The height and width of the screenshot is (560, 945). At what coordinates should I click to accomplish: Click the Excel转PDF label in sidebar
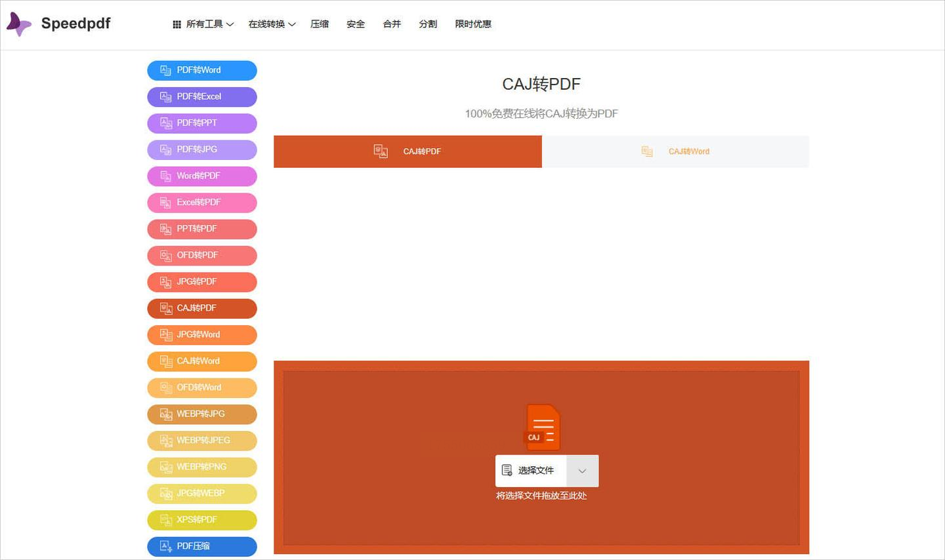(x=199, y=202)
